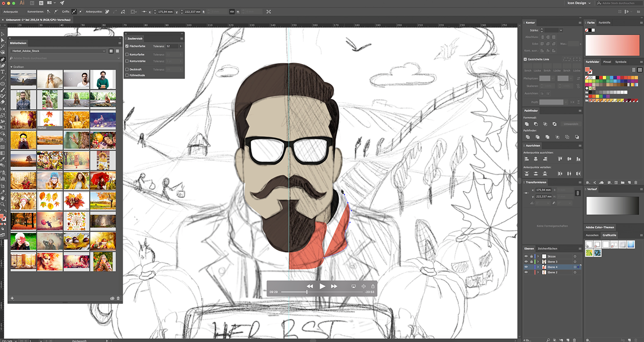Toggle Gestrichelte Linie checkbox
Image resolution: width=644 pixels, height=342 pixels.
point(525,59)
